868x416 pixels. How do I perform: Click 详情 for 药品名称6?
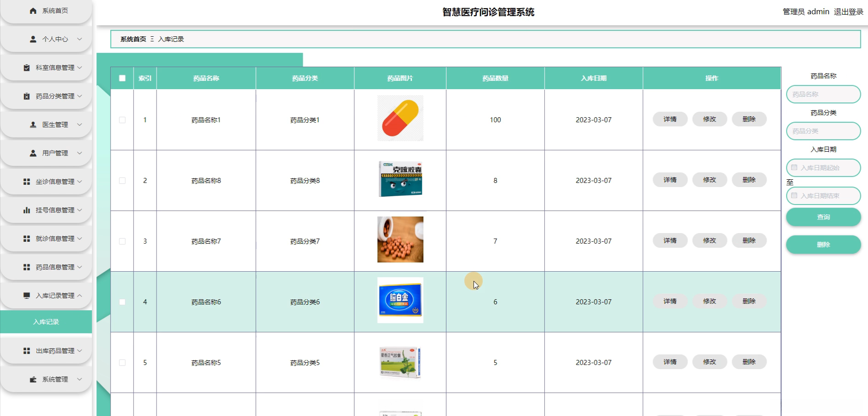point(670,301)
